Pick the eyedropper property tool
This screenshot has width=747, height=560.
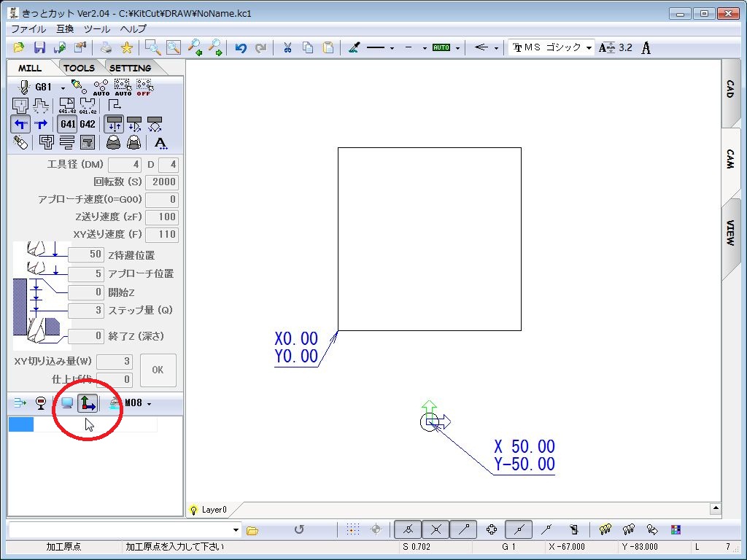coord(354,47)
